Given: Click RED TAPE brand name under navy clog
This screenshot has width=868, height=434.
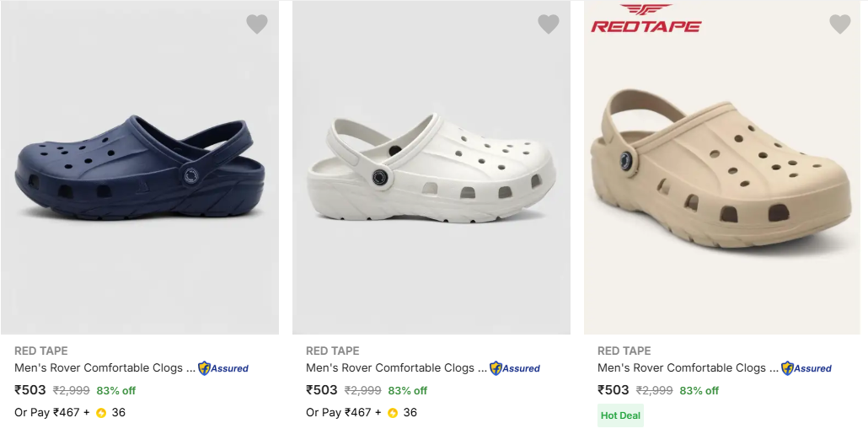Looking at the screenshot, I should click(x=41, y=351).
